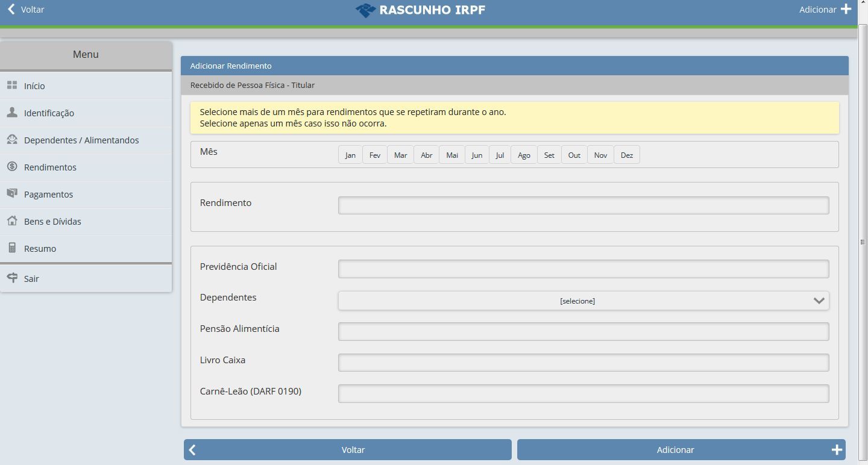Click the bottom Adicionar button label

[x=675, y=450]
